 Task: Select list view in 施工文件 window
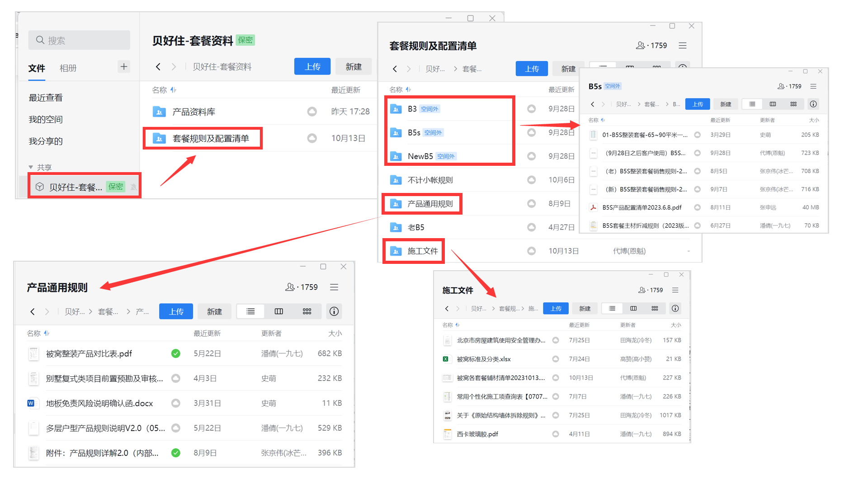click(x=612, y=308)
